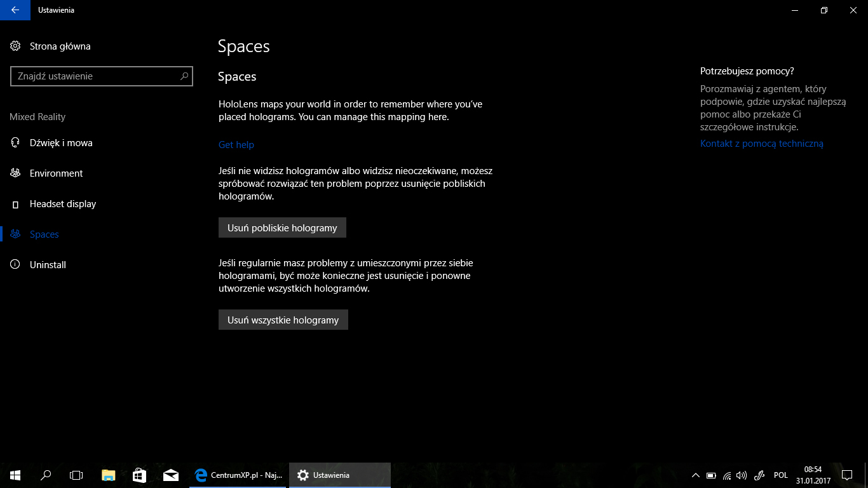This screenshot has width=868, height=488.
Task: Open the Windows Ink pen tray icon
Action: point(759,475)
